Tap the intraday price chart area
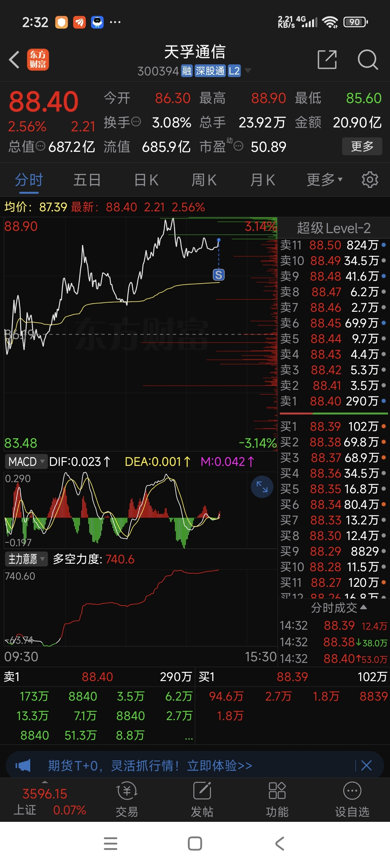390x868 pixels. [x=140, y=334]
